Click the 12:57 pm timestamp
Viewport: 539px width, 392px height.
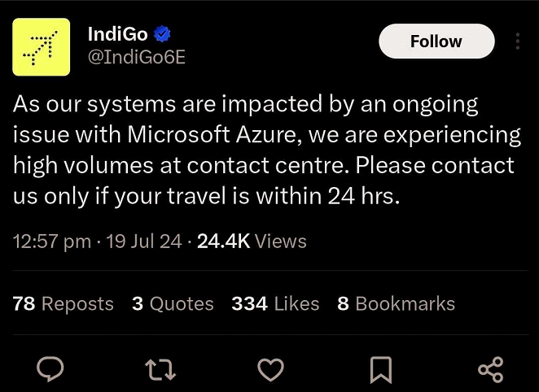pos(52,242)
